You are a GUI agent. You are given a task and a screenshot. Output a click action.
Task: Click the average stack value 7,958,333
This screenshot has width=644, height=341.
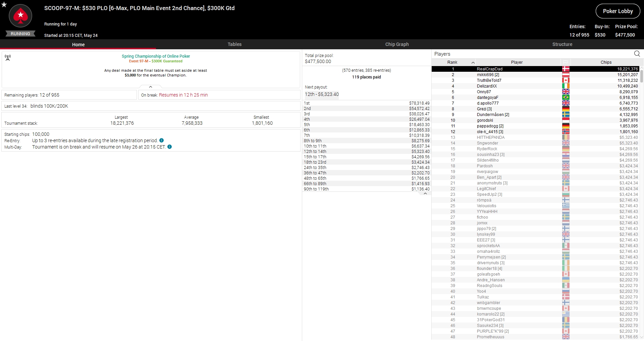click(192, 123)
